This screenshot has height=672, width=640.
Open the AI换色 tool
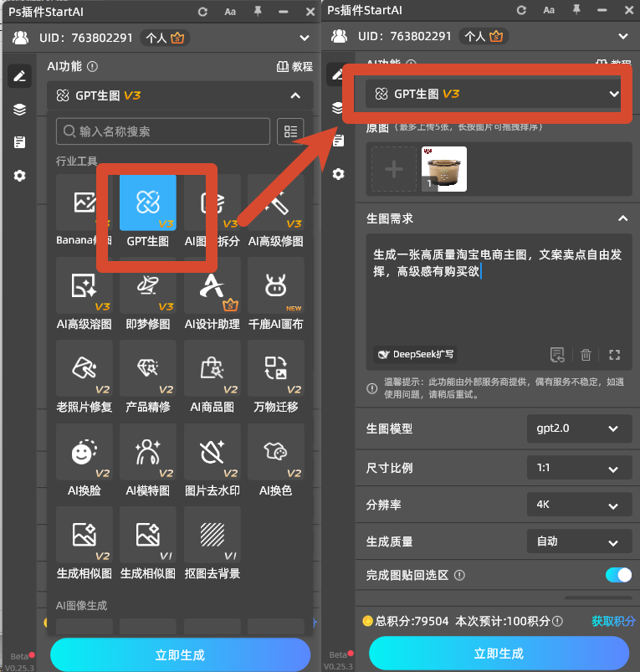click(276, 452)
